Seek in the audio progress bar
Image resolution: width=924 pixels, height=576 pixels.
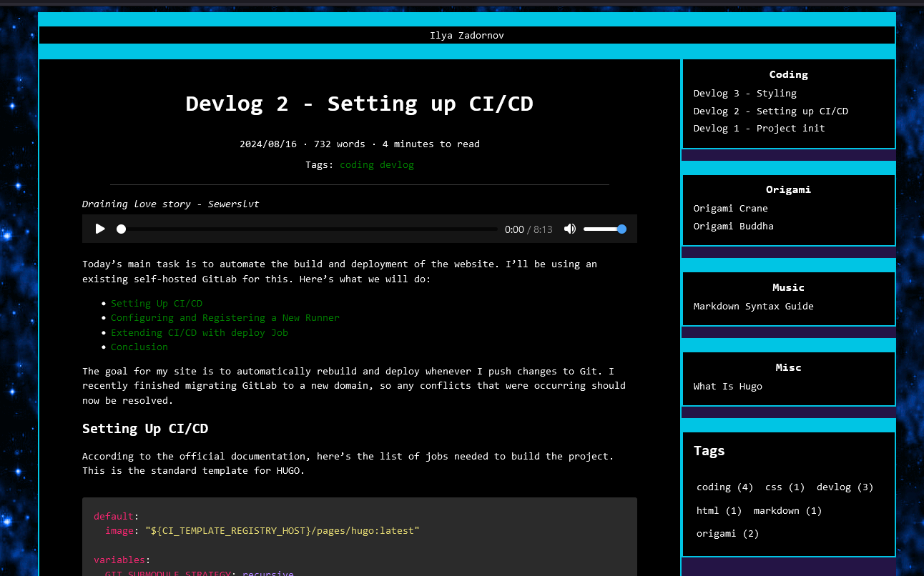point(309,229)
